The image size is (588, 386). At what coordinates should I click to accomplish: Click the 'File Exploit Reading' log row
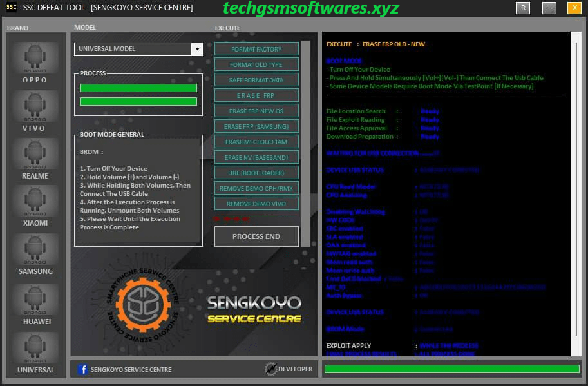tap(383, 120)
